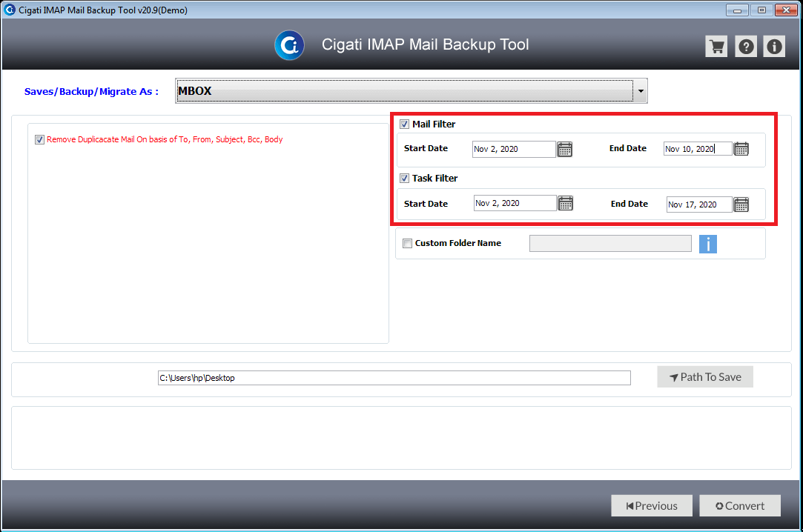Viewport: 803px width, 532px height.
Task: Expand the MBOX save format dropdown
Action: [x=640, y=91]
